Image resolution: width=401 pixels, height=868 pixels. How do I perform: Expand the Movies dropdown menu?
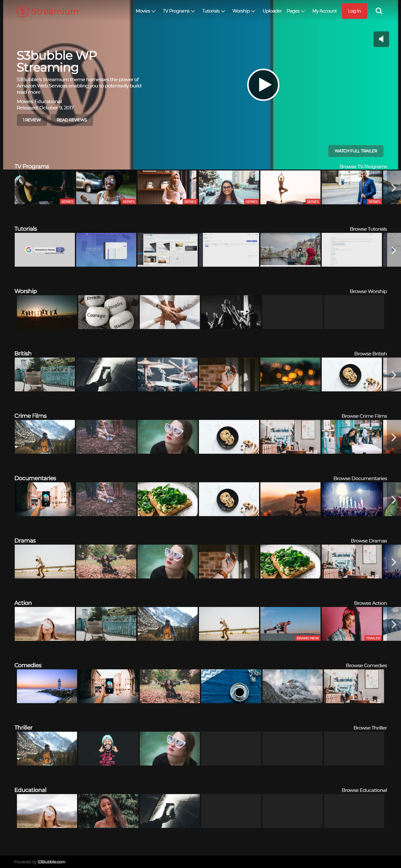pyautogui.click(x=145, y=11)
